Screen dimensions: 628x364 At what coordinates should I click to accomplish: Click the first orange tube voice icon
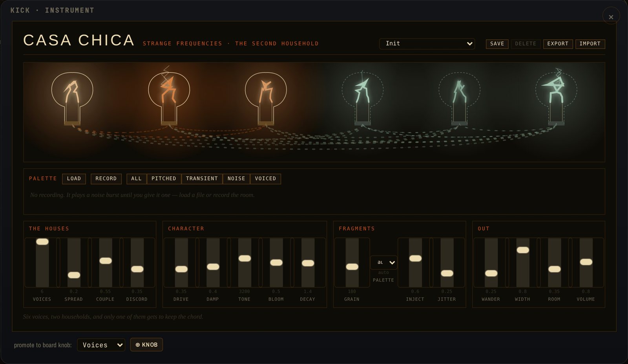(x=72, y=98)
